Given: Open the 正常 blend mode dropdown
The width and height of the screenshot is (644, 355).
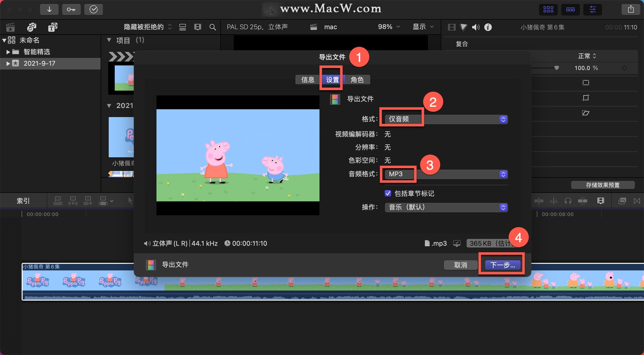Looking at the screenshot, I should (587, 56).
